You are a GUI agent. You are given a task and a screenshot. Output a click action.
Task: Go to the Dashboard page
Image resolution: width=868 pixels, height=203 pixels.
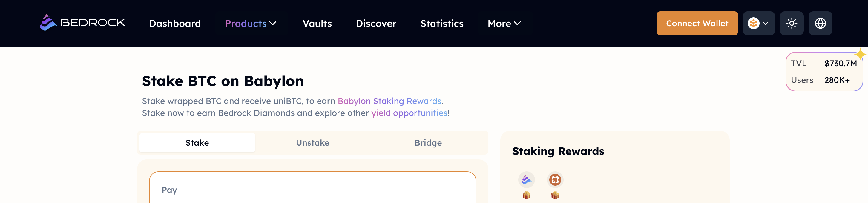(x=175, y=24)
